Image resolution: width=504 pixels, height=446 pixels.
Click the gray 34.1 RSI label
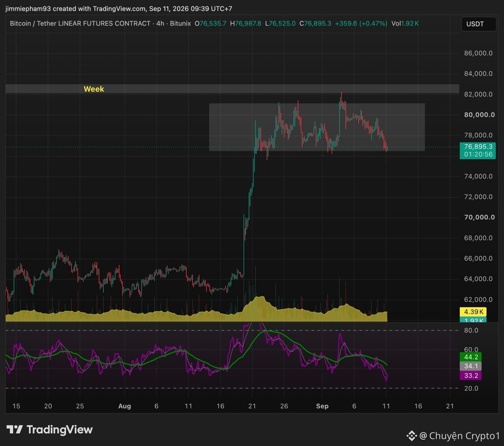tap(471, 366)
